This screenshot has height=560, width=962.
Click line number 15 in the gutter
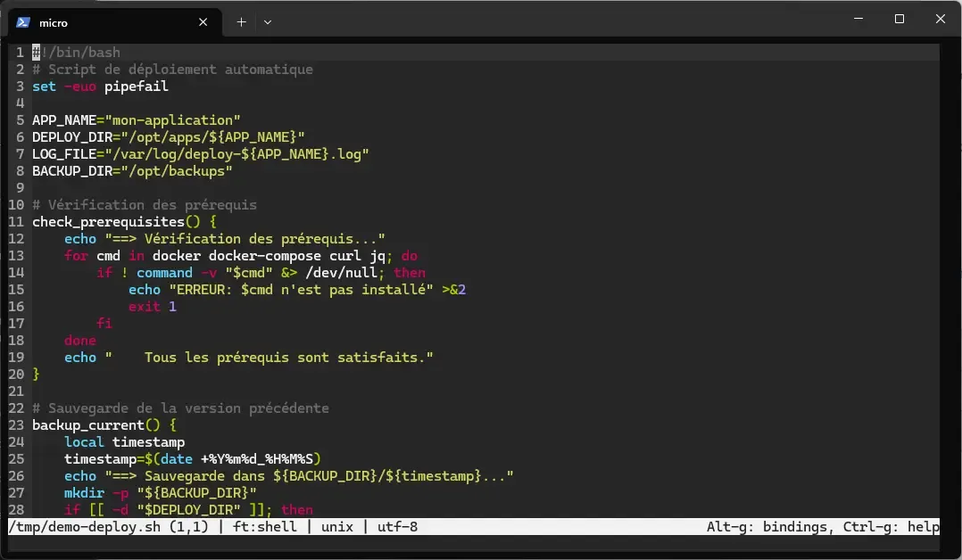point(16,289)
